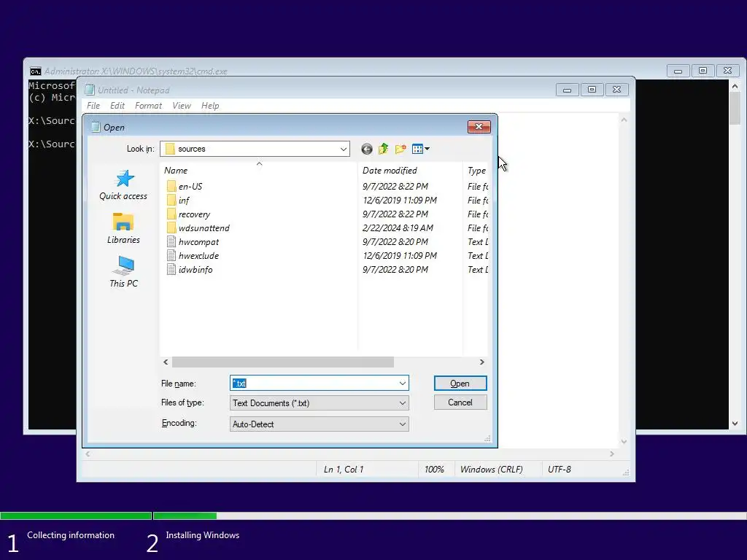Click the Notepad icon in Open dialog title
Image resolution: width=747 pixels, height=560 pixels.
[96, 127]
